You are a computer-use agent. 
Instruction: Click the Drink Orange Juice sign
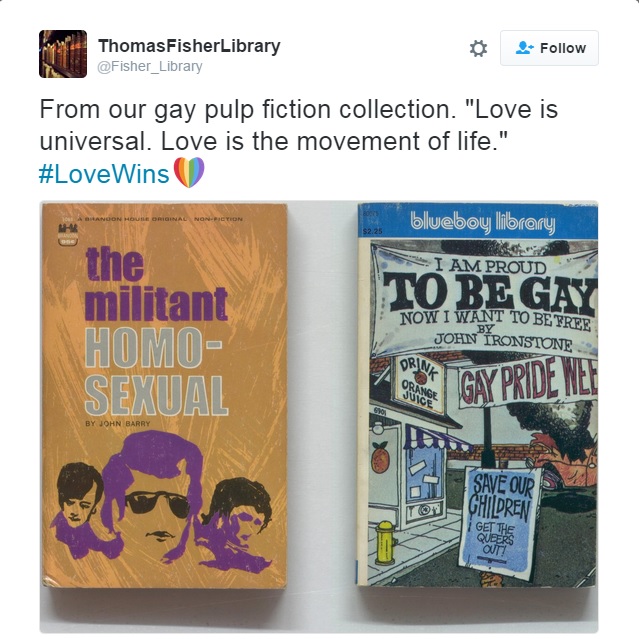[x=420, y=384]
